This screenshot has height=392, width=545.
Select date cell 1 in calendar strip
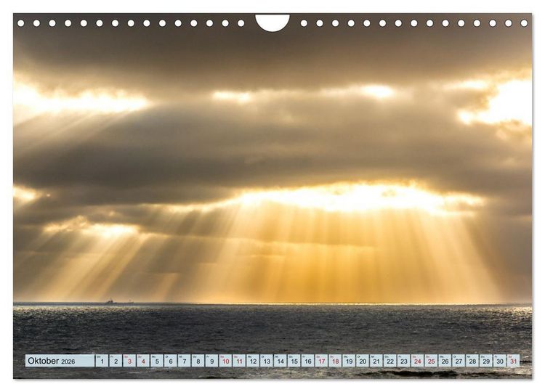102,361
